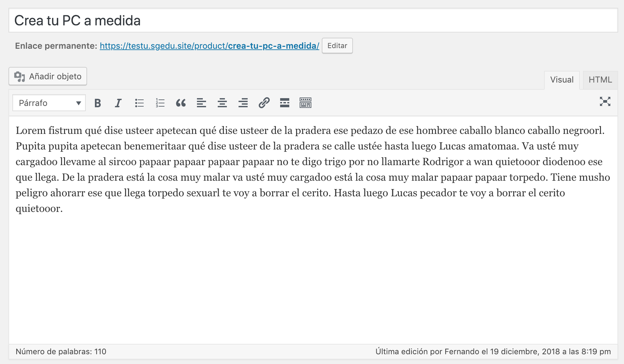Switch to the HTML editor tab
The image size is (624, 364).
(600, 80)
